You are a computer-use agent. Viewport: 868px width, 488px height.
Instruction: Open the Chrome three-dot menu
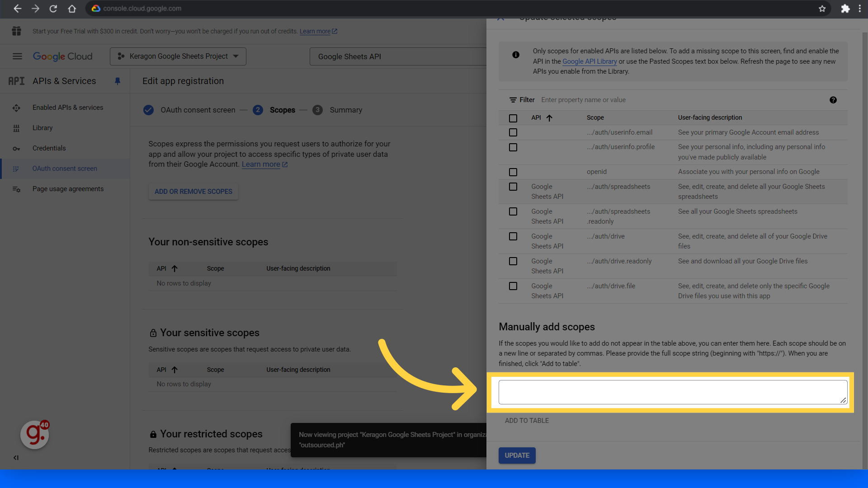click(860, 9)
